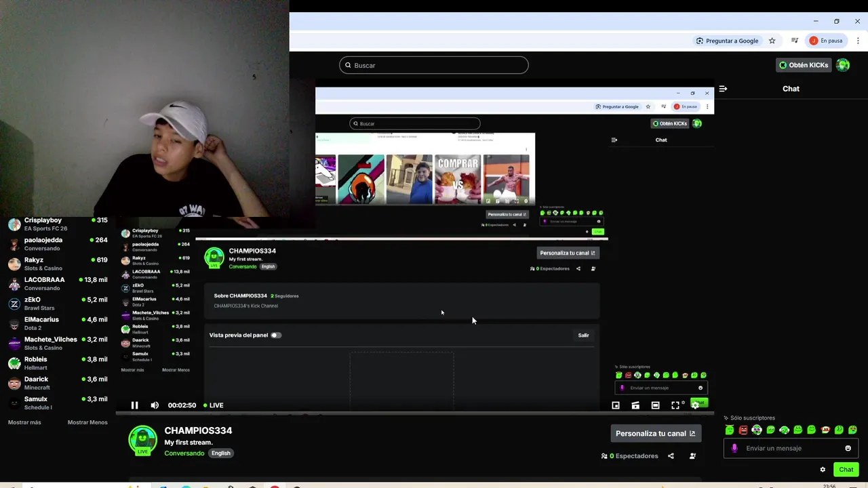Click the Obtén KICKs button
868x488 pixels.
click(804, 65)
